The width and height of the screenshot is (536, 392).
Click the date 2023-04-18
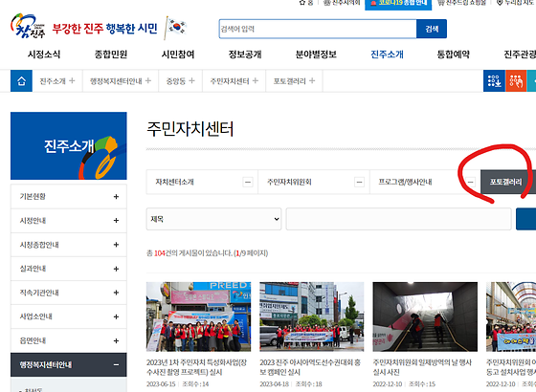click(275, 384)
